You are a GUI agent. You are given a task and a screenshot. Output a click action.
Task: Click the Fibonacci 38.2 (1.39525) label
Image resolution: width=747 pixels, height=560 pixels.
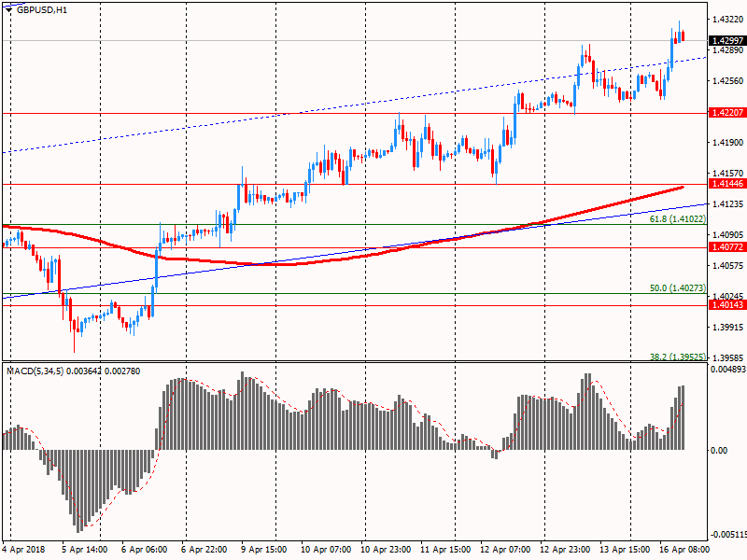pos(678,357)
